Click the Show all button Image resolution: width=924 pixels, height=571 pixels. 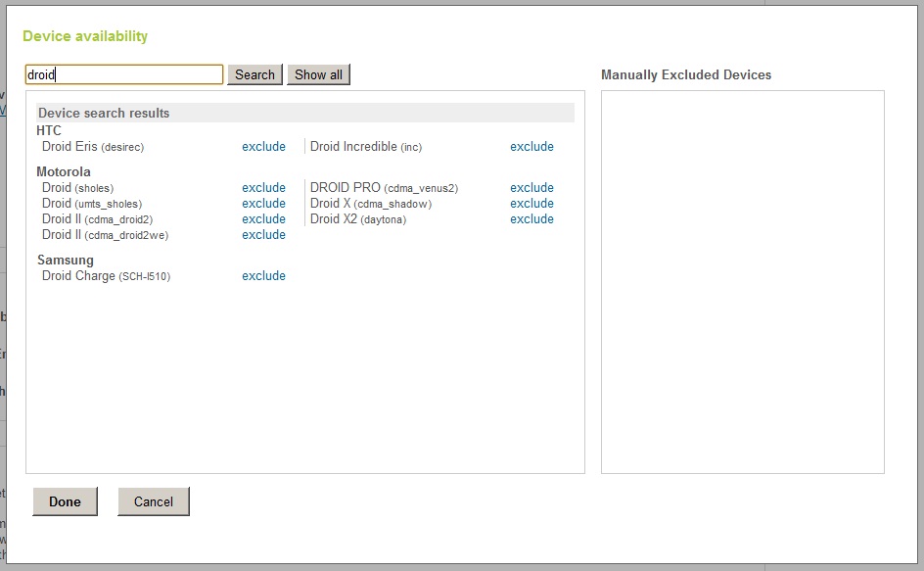tap(318, 74)
